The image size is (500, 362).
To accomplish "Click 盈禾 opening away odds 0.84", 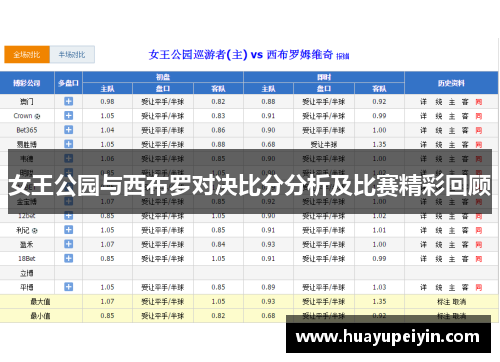I will click(218, 244).
